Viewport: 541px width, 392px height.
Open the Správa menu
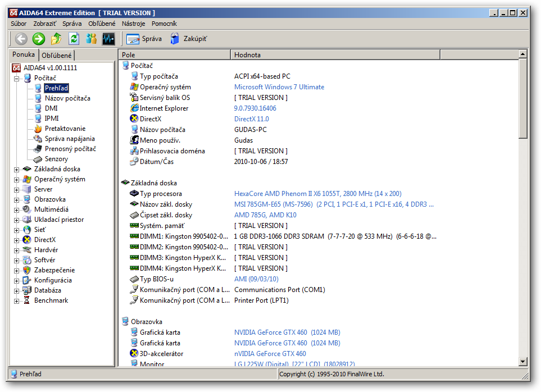(72, 24)
